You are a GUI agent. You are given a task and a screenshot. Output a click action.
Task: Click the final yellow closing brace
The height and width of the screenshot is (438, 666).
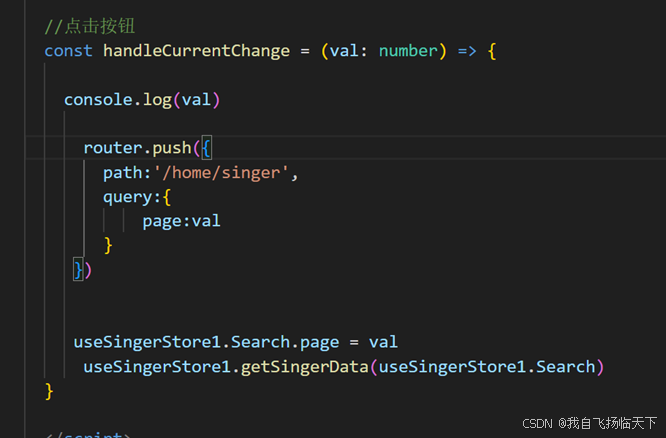click(49, 391)
